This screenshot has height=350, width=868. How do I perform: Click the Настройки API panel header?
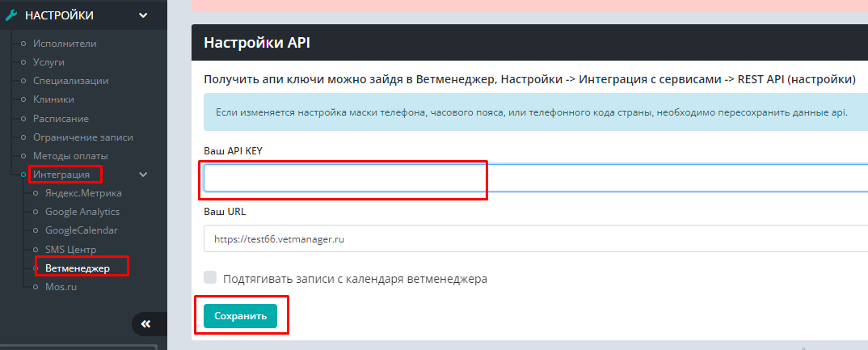[529, 43]
